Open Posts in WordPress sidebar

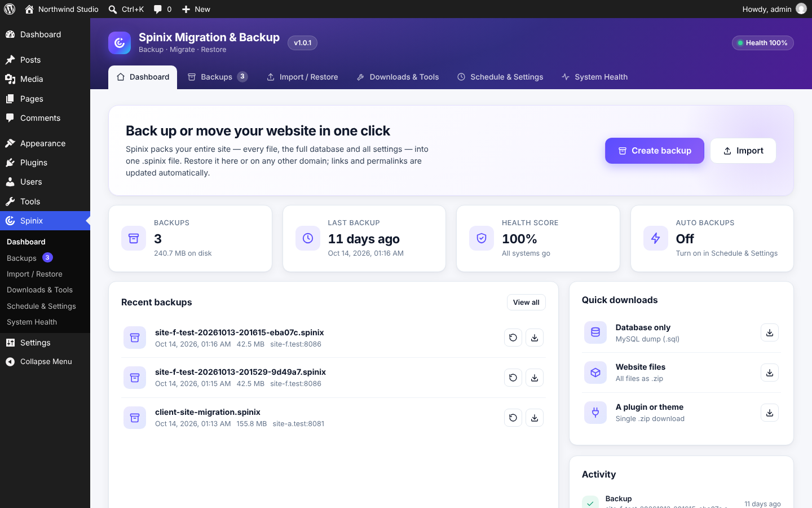point(45,60)
